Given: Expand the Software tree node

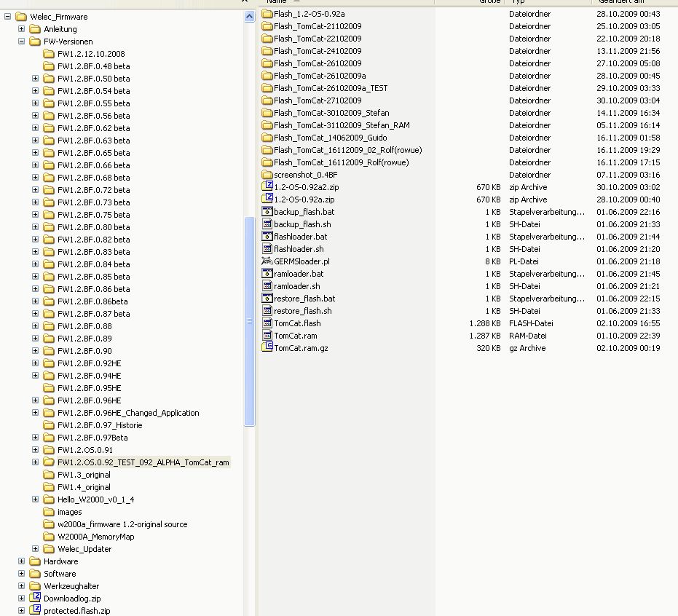Looking at the screenshot, I should (22, 573).
